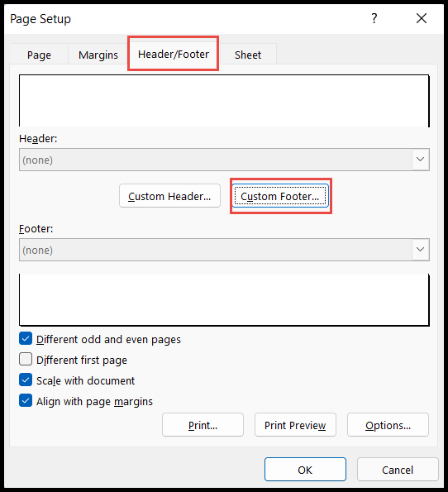Click the help question mark icon

374,18
